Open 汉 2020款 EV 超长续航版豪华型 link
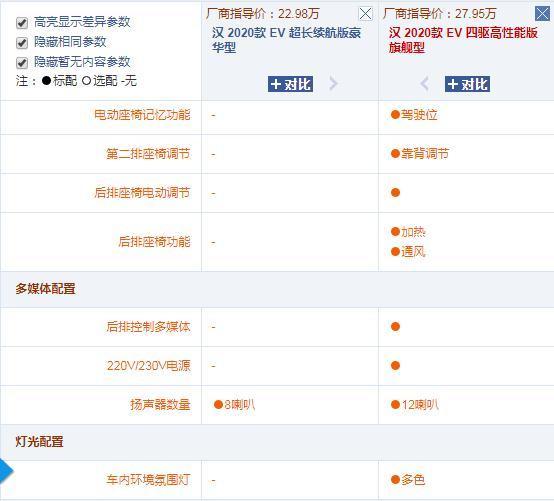This screenshot has width=554, height=501. 286,40
